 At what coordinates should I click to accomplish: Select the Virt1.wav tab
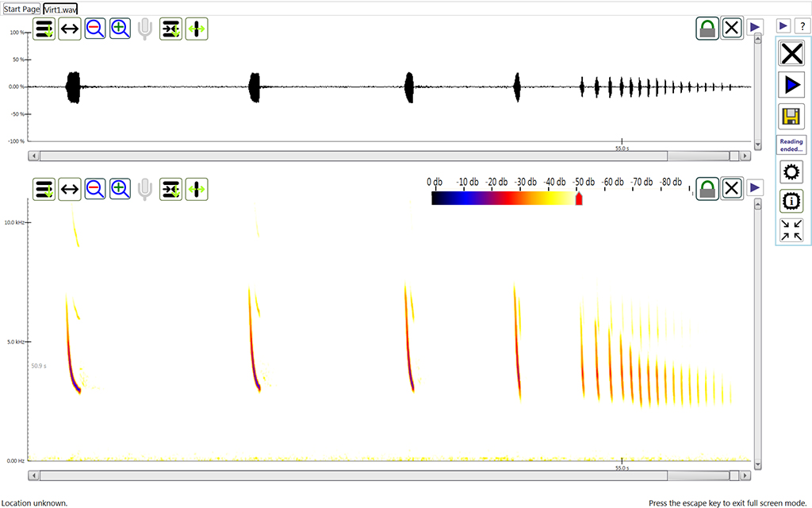tap(60, 9)
